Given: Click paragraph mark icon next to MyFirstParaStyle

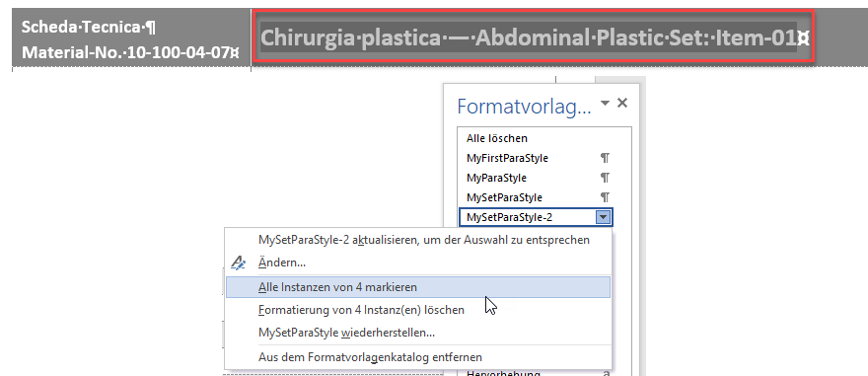Looking at the screenshot, I should [x=605, y=158].
